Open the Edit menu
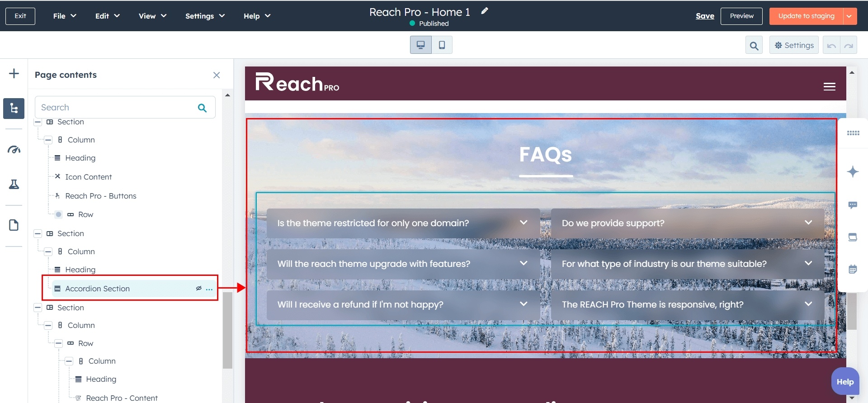Image resolution: width=868 pixels, height=403 pixels. pyautogui.click(x=108, y=16)
